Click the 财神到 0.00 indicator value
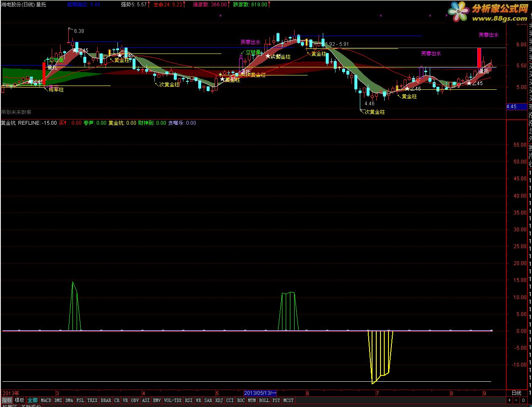Image resolution: width=532 pixels, height=407 pixels. pyautogui.click(x=152, y=123)
